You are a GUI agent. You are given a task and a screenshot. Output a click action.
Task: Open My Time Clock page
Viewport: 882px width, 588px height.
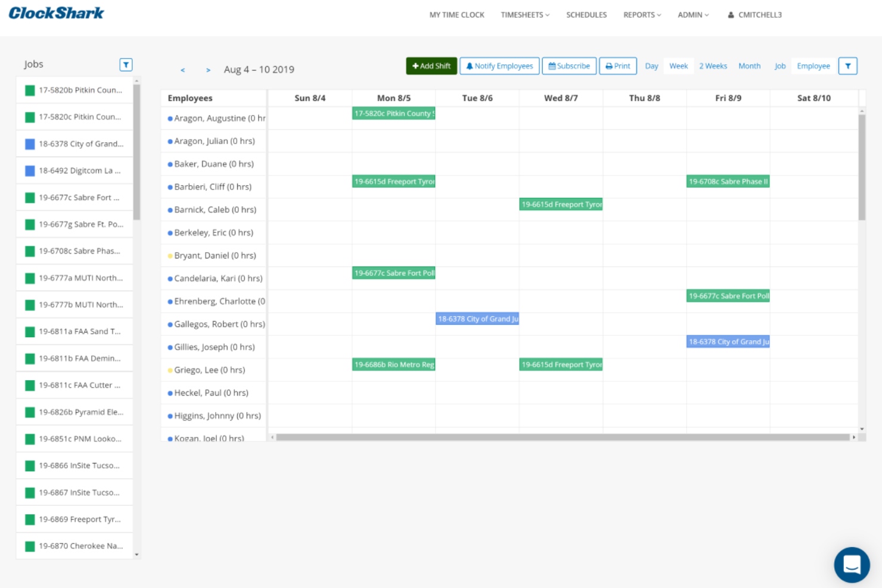tap(456, 15)
